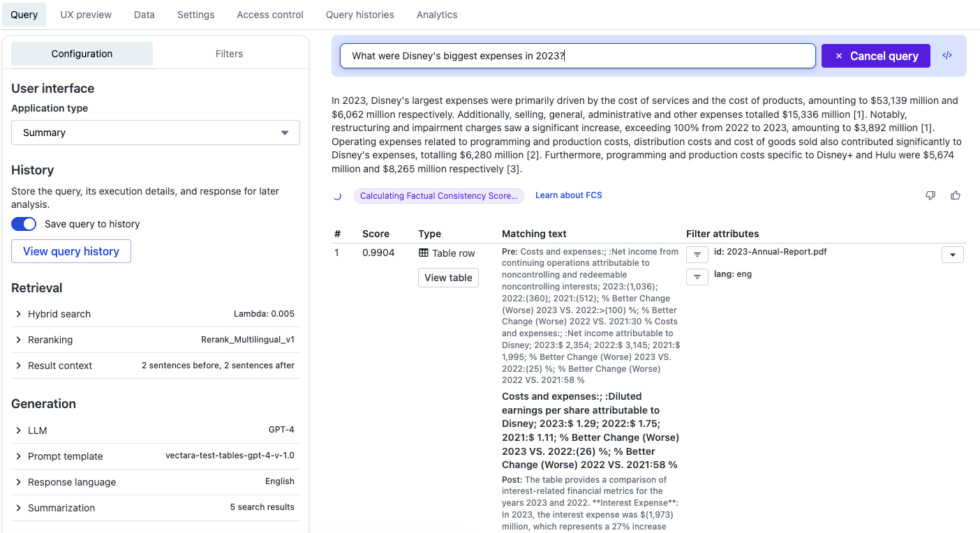Click the filter icon next to id attribute
Screen dimensions: 980x533
[x=697, y=255]
